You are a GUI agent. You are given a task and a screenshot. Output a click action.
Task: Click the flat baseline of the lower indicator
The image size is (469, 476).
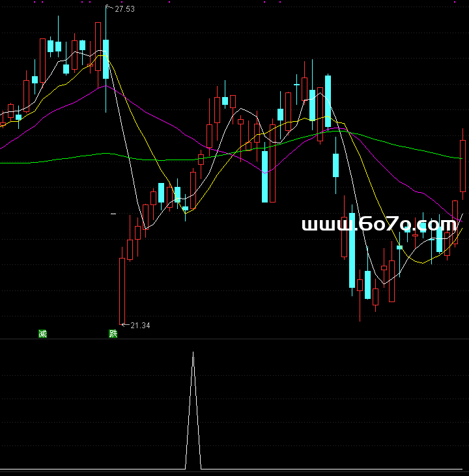(326, 469)
